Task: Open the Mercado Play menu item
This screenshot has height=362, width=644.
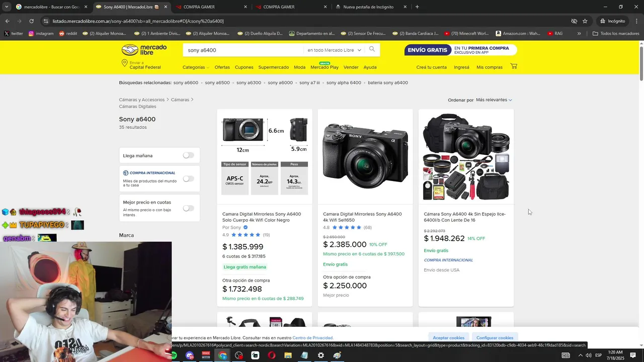Action: [x=325, y=67]
